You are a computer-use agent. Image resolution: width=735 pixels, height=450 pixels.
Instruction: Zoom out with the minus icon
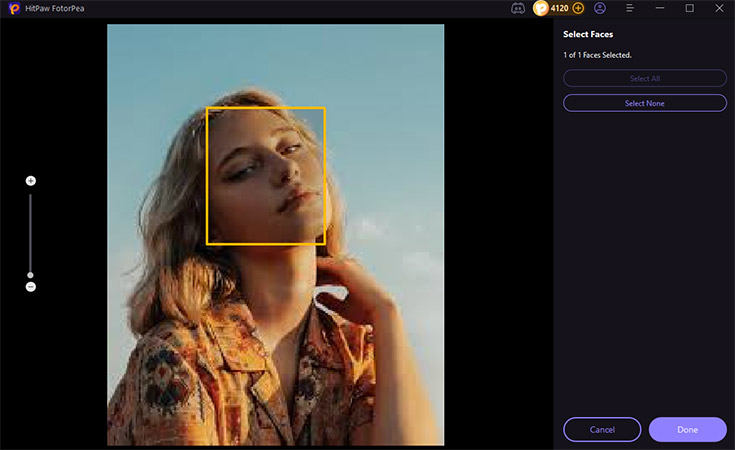[x=31, y=287]
